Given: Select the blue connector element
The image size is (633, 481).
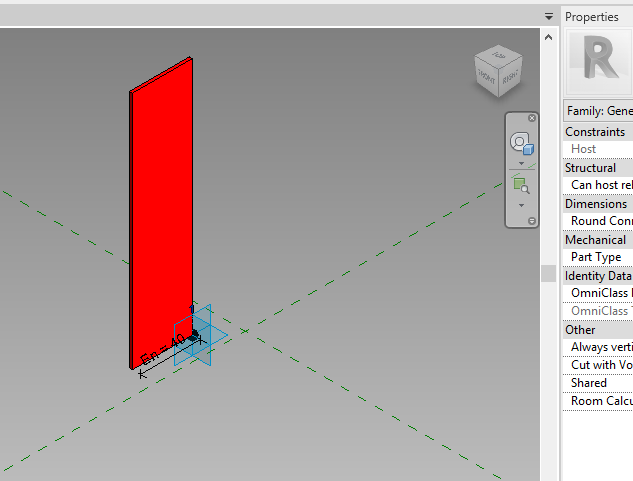Looking at the screenshot, I should pyautogui.click(x=201, y=335).
